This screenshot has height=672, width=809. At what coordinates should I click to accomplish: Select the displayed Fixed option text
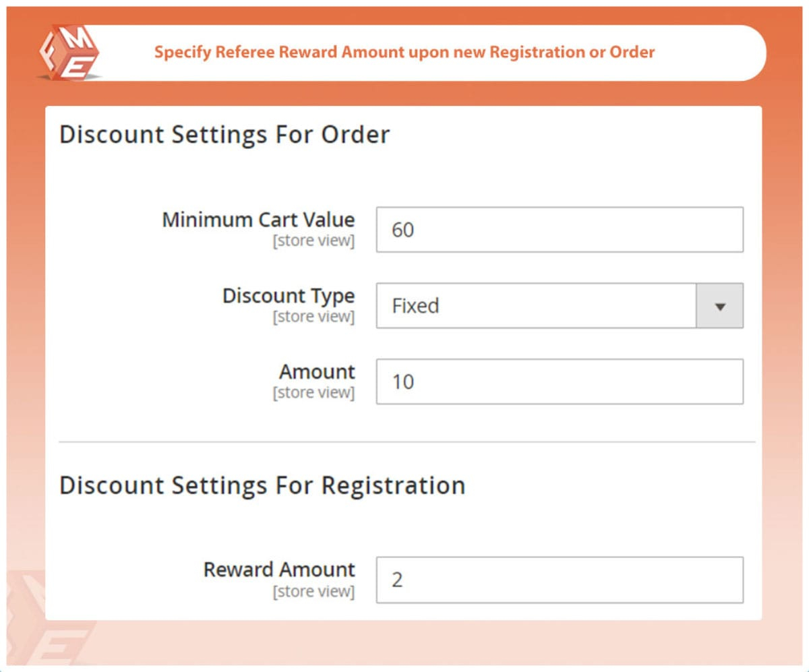tap(415, 306)
